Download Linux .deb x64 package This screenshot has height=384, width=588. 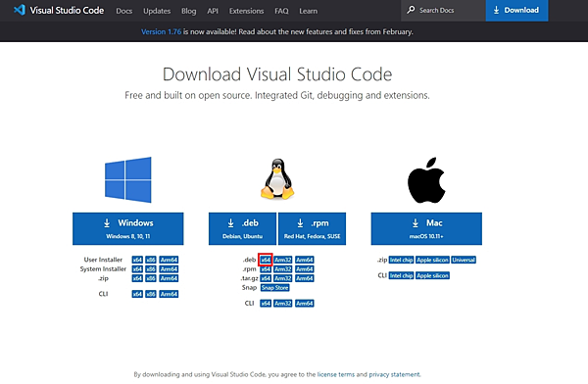[266, 260]
